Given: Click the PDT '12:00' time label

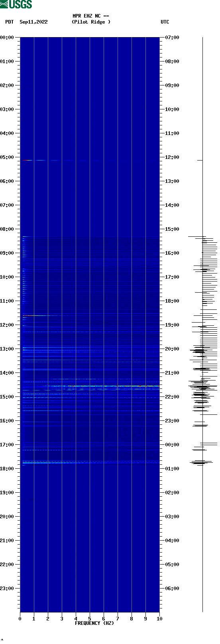Looking at the screenshot, I should (x=7, y=325).
